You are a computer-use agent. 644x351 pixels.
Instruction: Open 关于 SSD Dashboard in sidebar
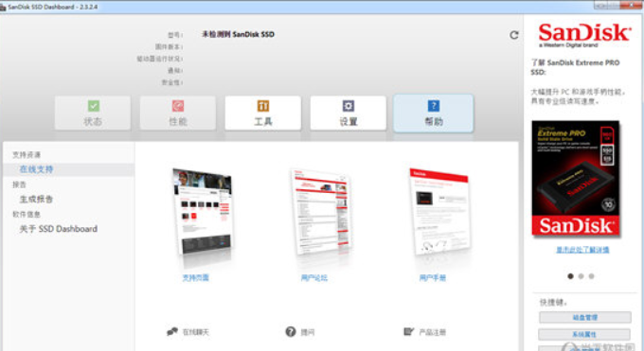click(59, 229)
